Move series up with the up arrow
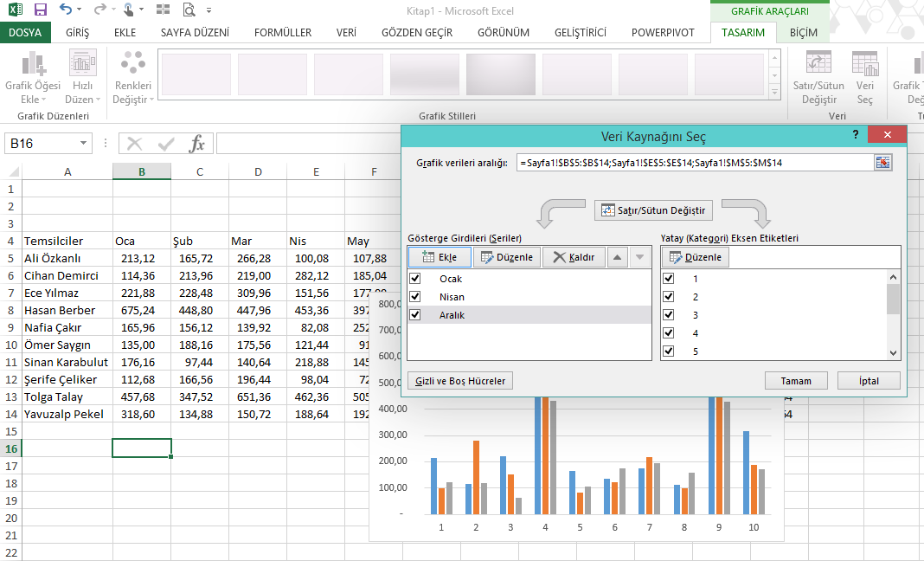 point(617,257)
